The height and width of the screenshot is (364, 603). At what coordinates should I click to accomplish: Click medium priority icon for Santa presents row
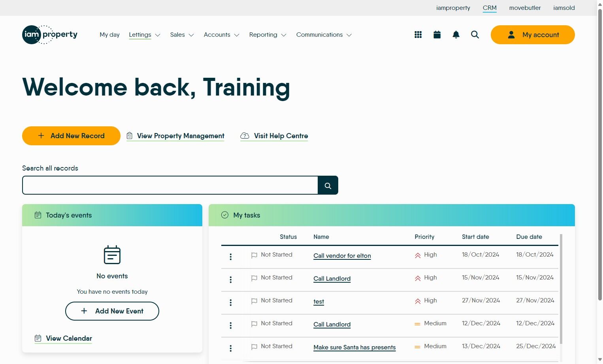pyautogui.click(x=417, y=347)
